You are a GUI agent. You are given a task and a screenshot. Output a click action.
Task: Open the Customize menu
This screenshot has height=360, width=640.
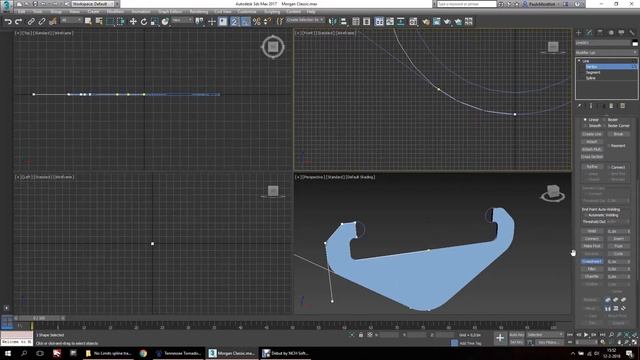pos(247,11)
